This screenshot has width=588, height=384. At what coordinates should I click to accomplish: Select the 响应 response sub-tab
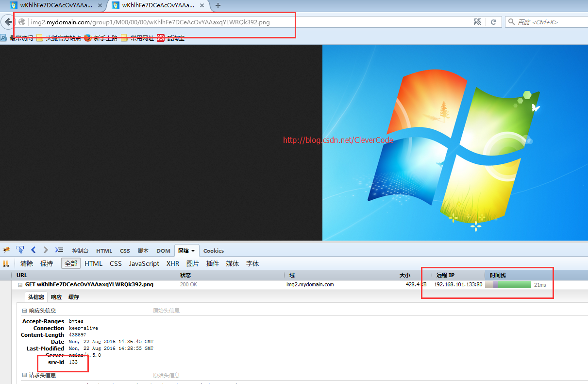click(56, 297)
